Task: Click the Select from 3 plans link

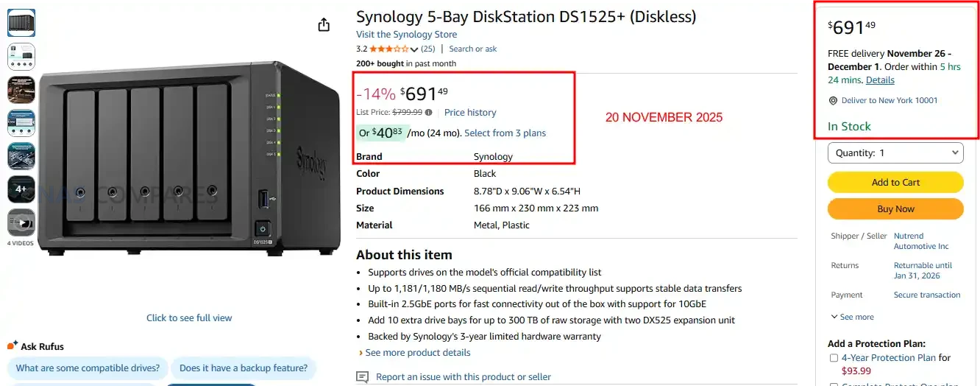Action: [x=505, y=133]
